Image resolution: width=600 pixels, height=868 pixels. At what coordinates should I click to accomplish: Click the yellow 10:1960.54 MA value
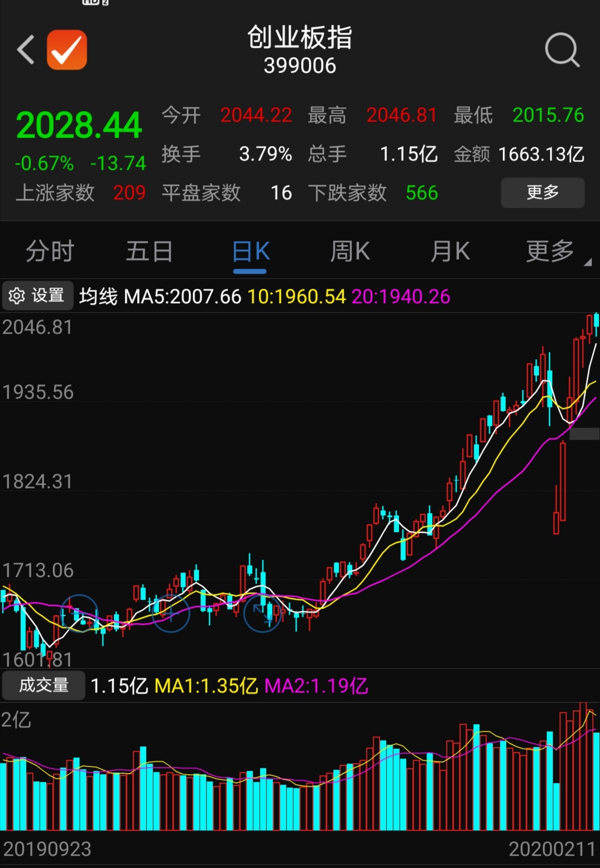tap(297, 297)
